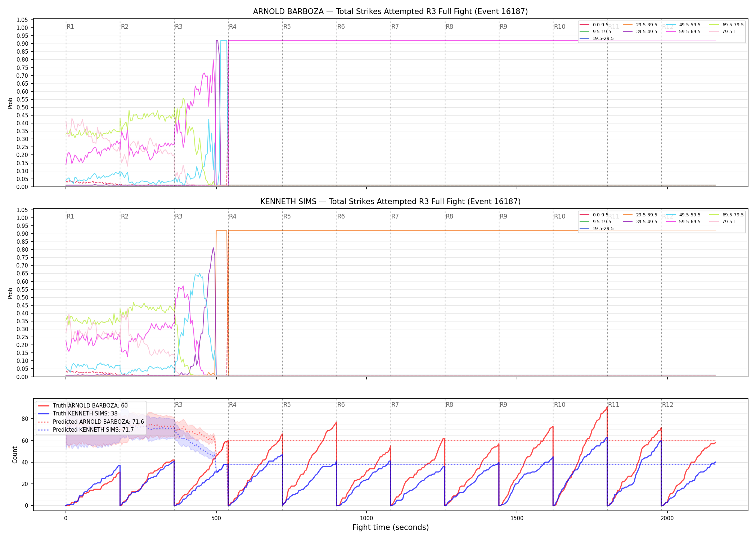Click the 79.5+ legend entry in top chart

pyautogui.click(x=723, y=32)
